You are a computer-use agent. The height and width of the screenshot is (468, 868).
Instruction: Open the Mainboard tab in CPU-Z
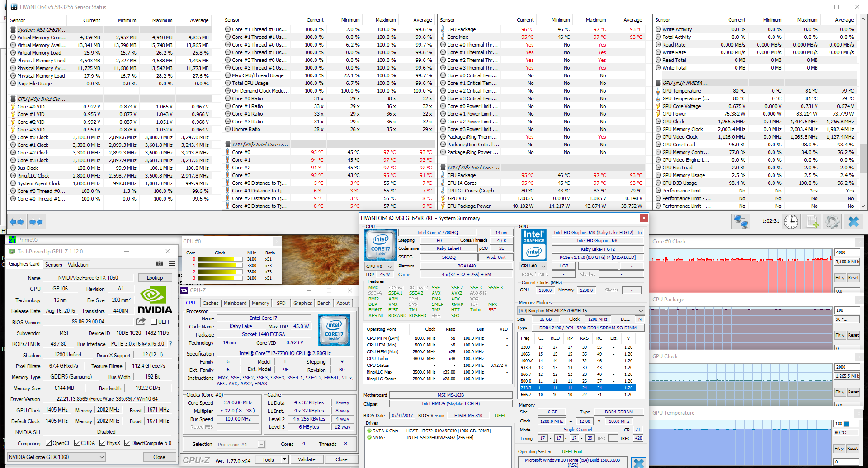coord(235,303)
